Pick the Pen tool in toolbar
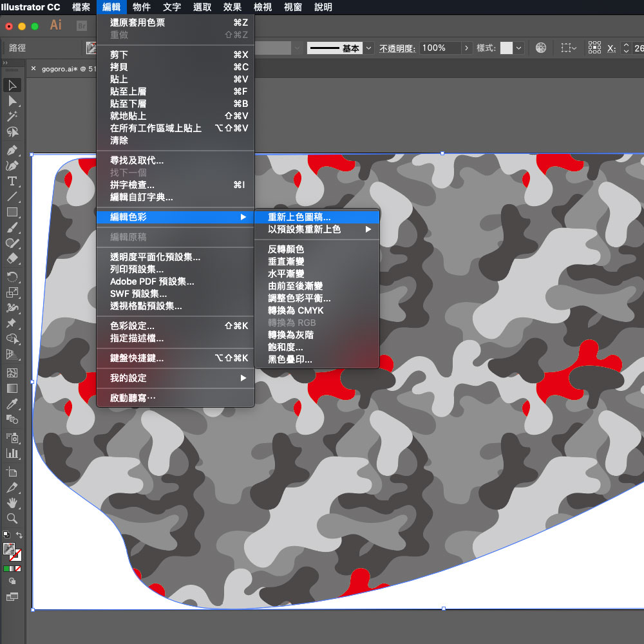Screen dimensions: 644x644 click(x=12, y=150)
